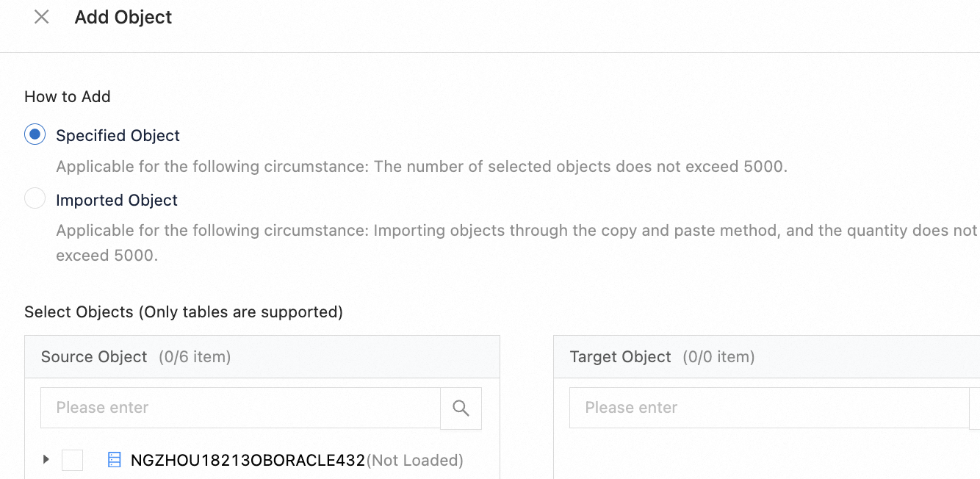Click the source (0/6 item) counter
This screenshot has width=980, height=479.
pyautogui.click(x=195, y=357)
